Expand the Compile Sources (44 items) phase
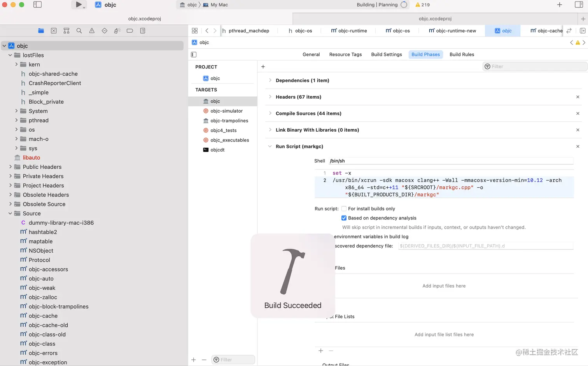 tap(270, 113)
